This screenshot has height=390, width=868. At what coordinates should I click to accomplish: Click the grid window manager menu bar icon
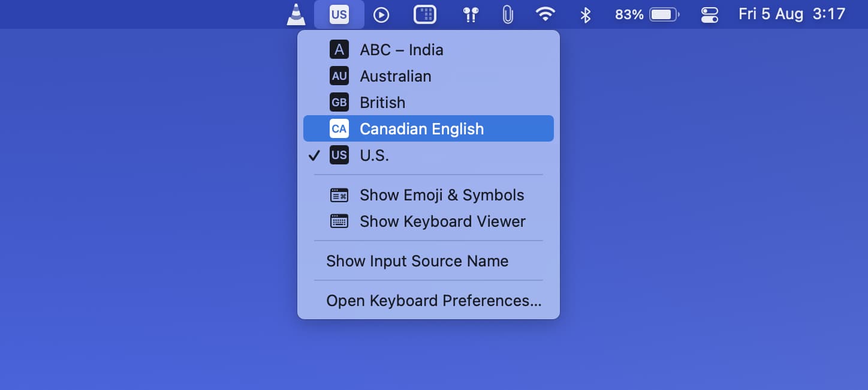tap(425, 14)
